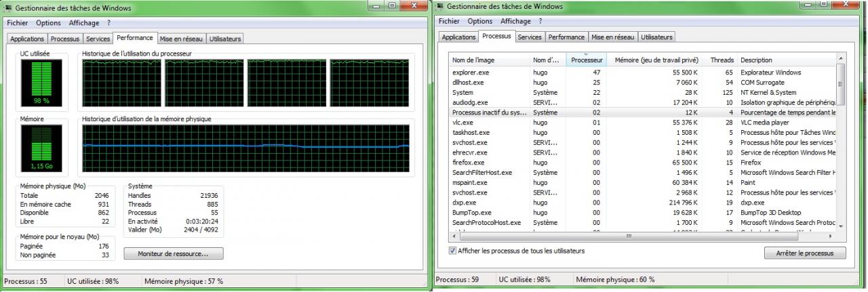The image size is (868, 292).
Task: Open the ? help menu in performance-graphs window
Action: [108, 23]
